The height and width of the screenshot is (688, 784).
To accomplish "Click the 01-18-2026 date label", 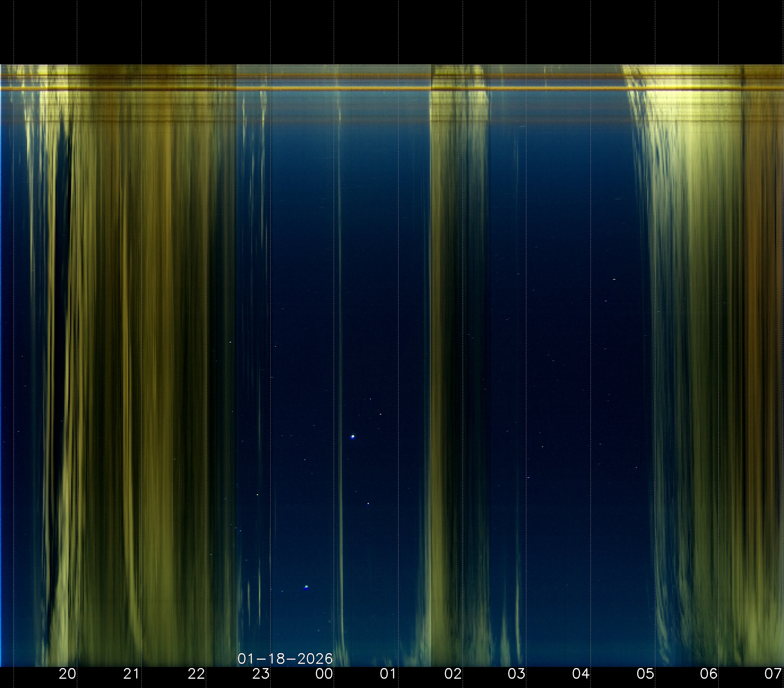I will 285,659.
